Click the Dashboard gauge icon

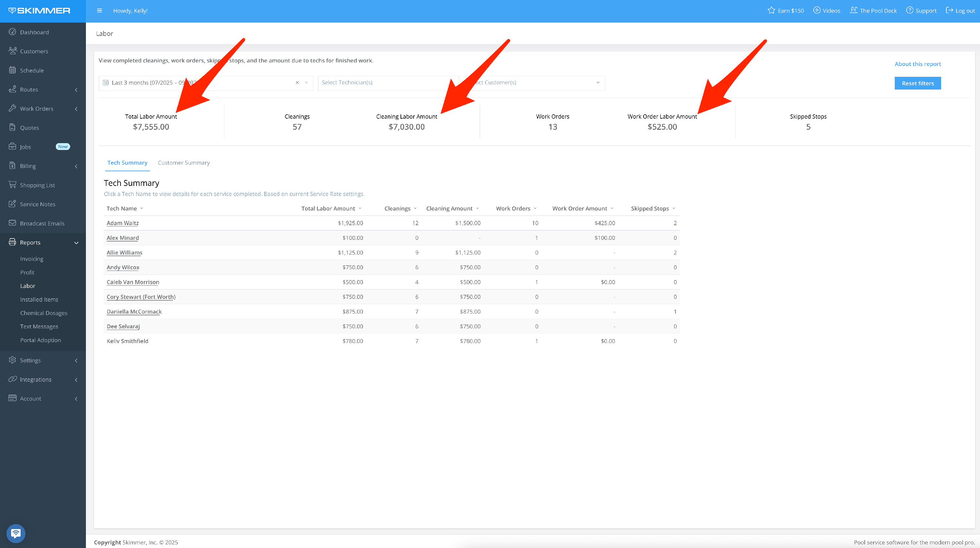click(12, 32)
